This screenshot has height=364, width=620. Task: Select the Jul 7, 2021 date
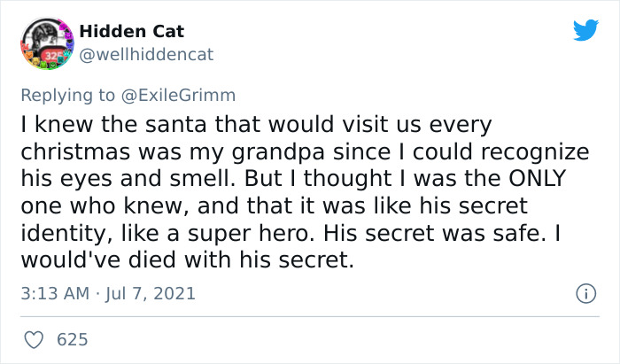[151, 292]
